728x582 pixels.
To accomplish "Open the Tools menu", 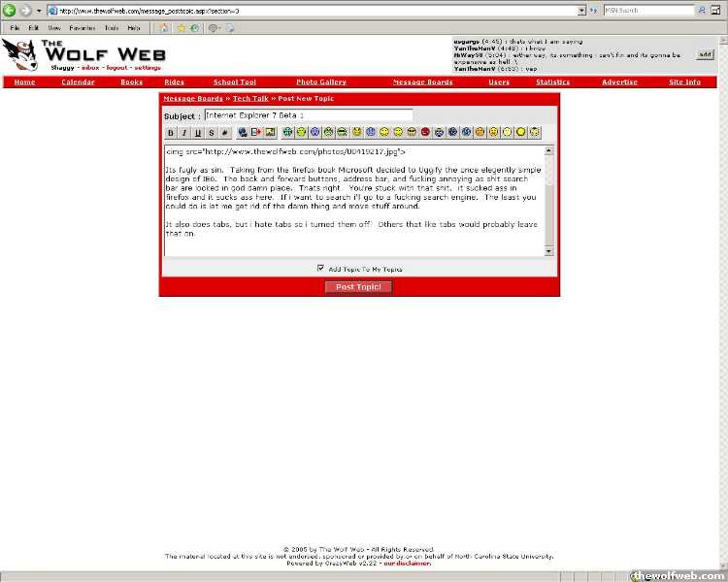I will pos(112,28).
